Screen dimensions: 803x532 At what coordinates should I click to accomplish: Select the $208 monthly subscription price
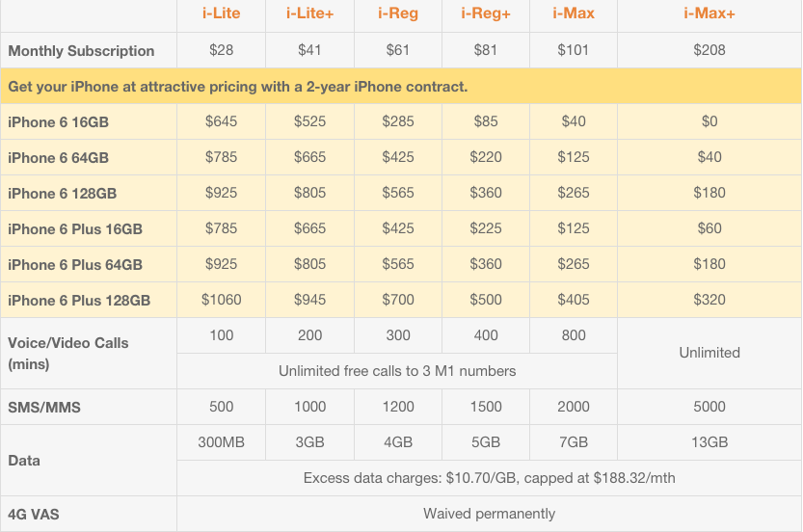coord(709,50)
